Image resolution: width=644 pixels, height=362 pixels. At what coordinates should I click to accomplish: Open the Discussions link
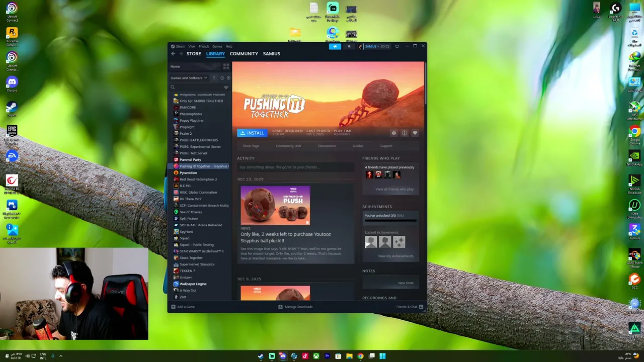(327, 146)
